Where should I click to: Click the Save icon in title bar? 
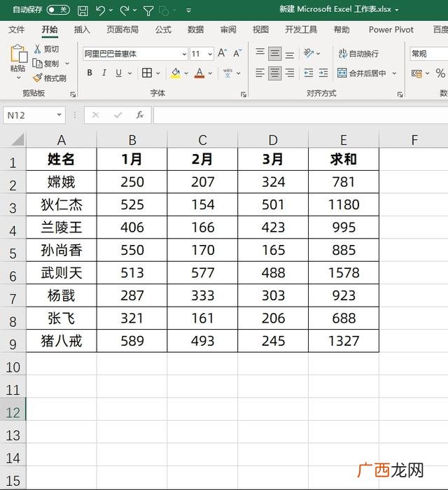coord(83,11)
